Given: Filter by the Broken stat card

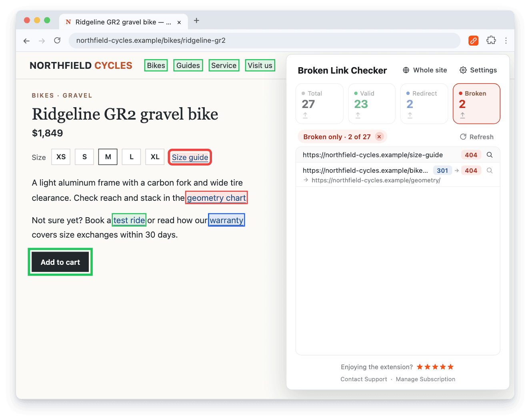Looking at the screenshot, I should pyautogui.click(x=476, y=104).
